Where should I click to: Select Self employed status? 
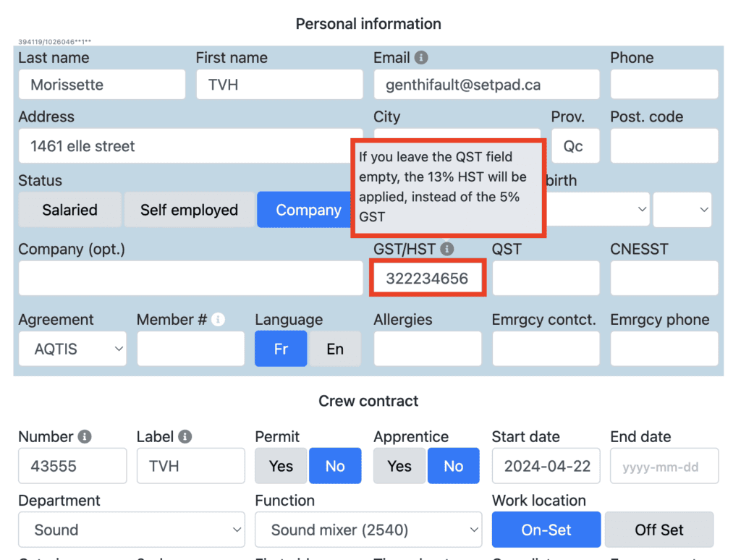189,210
